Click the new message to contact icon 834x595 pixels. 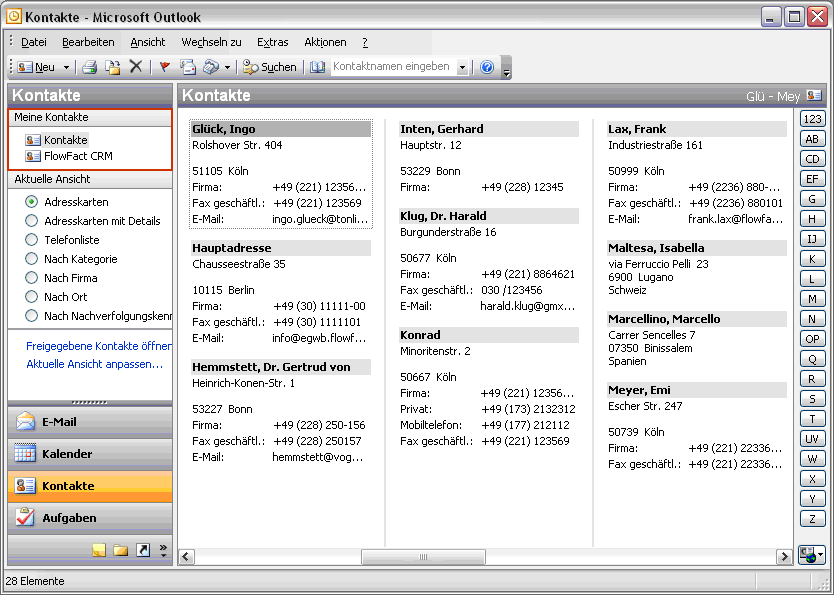click(188, 67)
